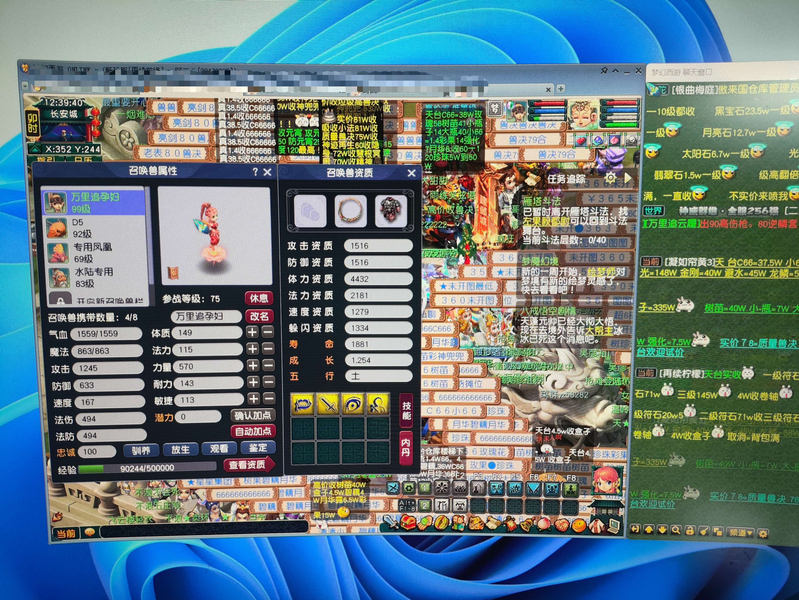The image size is (799, 600).
Task: Select pet 万里追孕妇 in the summon list
Action: 94,202
